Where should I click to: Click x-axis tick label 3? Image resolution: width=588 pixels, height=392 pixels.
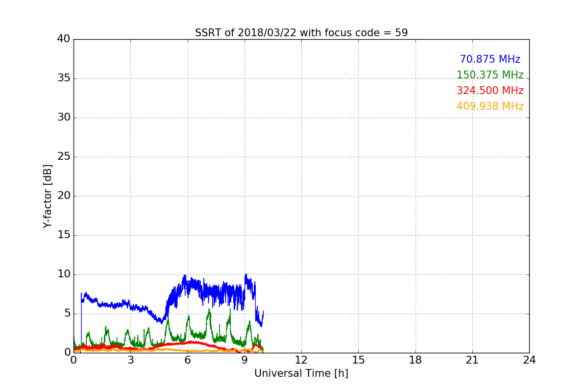tap(130, 360)
